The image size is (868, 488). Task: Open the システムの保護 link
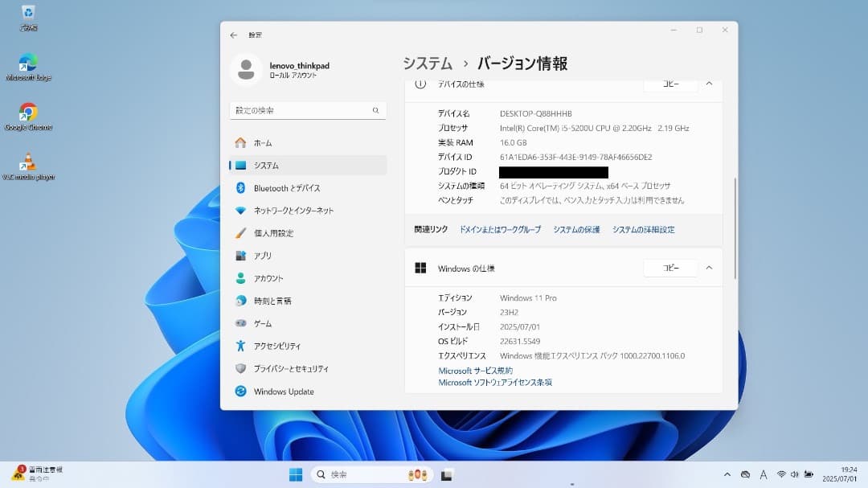point(576,229)
